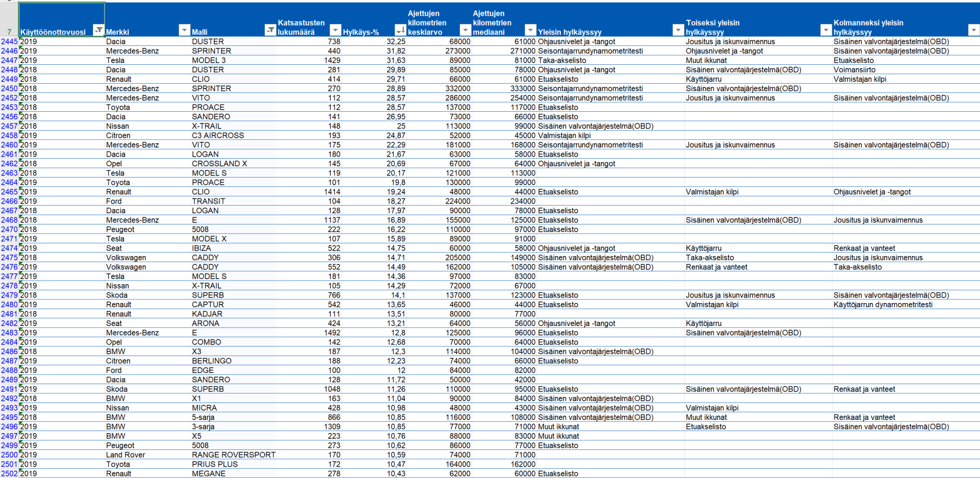Select the PRIUS PLUS model cell
980x478 pixels.
tap(214, 464)
